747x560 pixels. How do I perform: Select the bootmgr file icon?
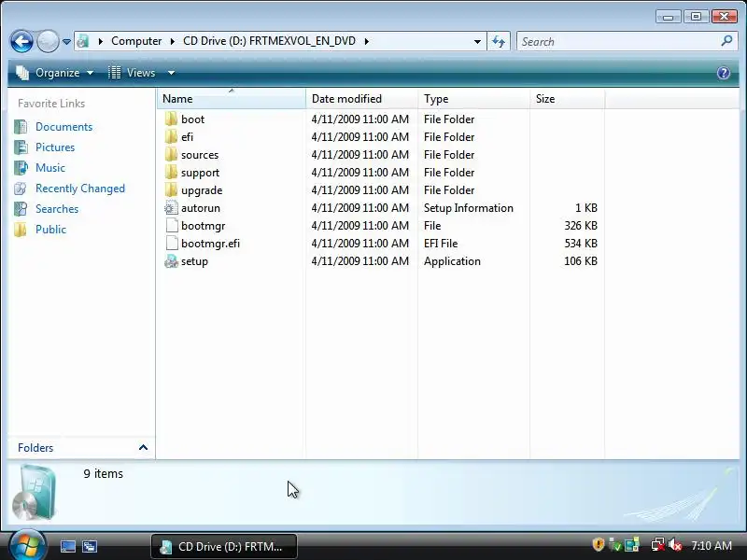point(172,226)
